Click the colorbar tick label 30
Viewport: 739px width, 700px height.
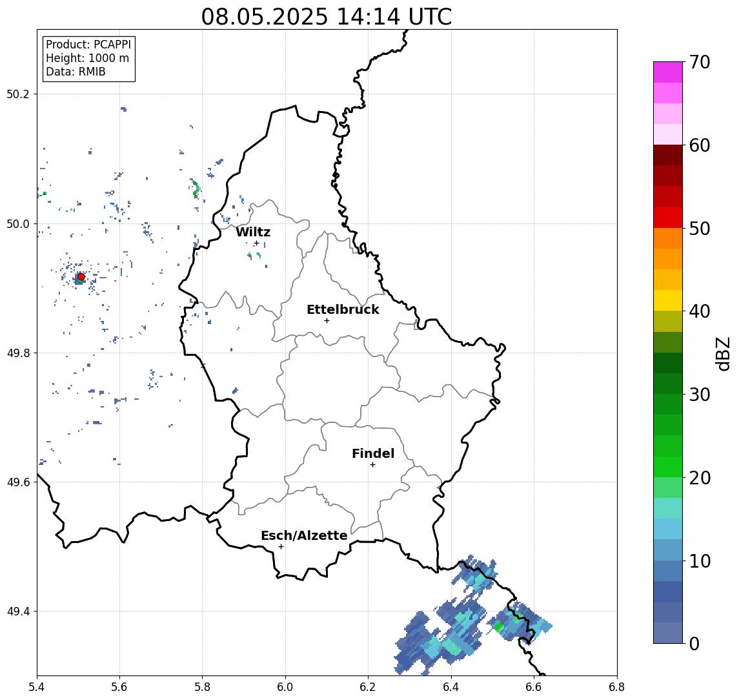(x=700, y=395)
